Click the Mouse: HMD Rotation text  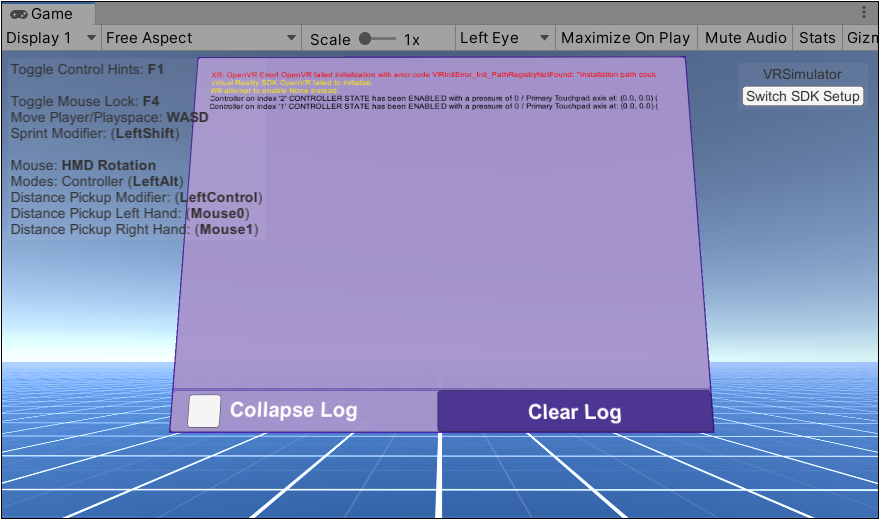click(83, 165)
